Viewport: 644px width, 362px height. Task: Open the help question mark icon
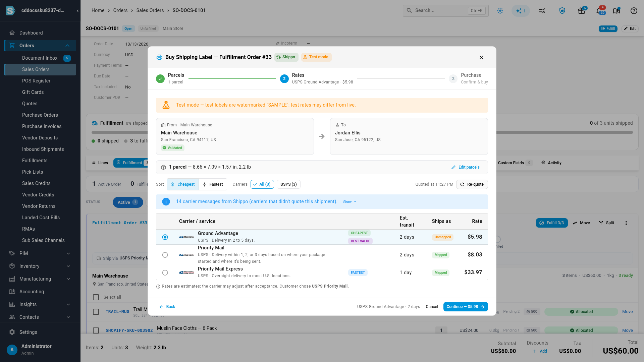point(634,11)
